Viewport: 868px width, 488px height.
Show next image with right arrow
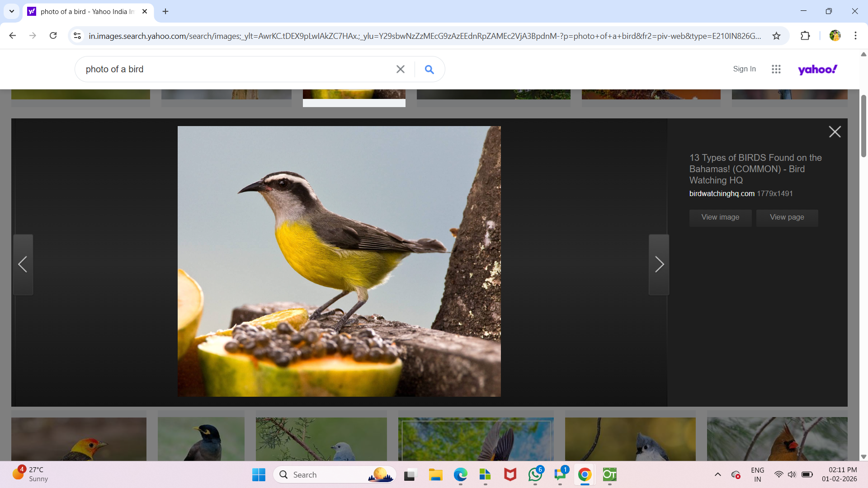point(659,264)
